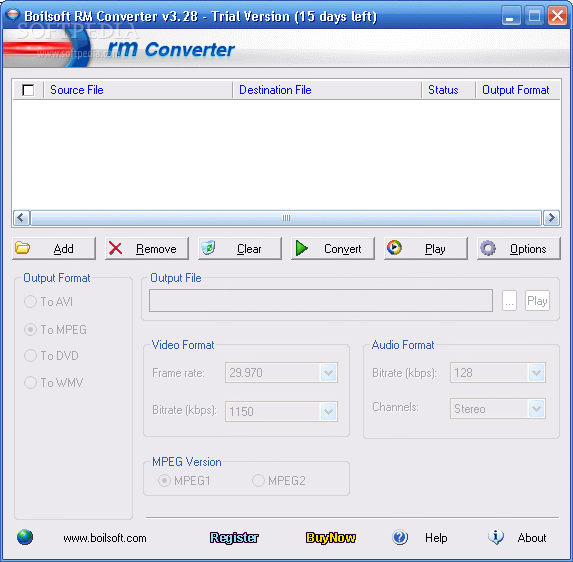Click the BuyNow link

pyautogui.click(x=330, y=538)
